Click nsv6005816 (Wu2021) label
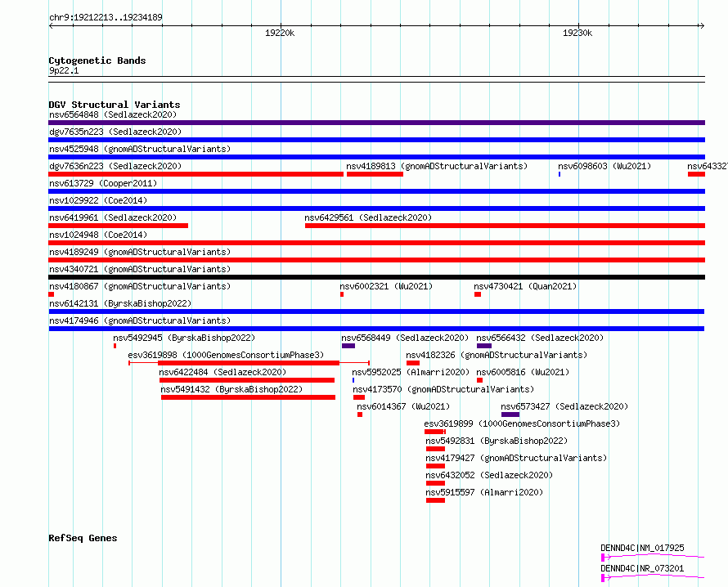This screenshot has width=728, height=587. coord(523,372)
